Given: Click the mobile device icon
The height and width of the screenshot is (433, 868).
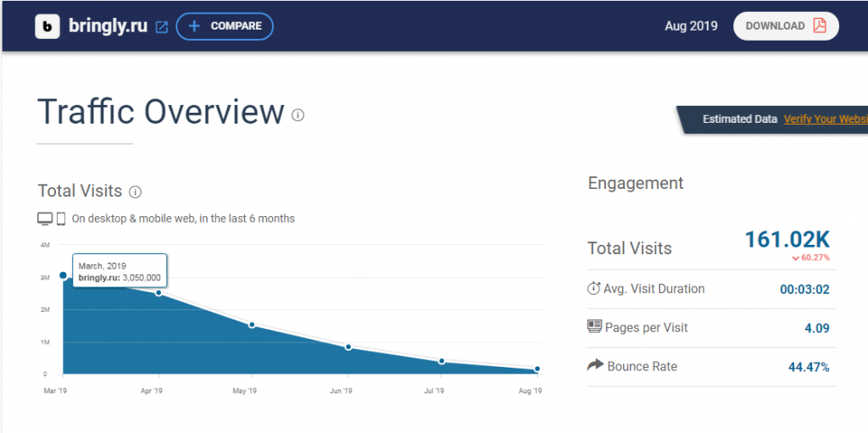Looking at the screenshot, I should click(61, 219).
